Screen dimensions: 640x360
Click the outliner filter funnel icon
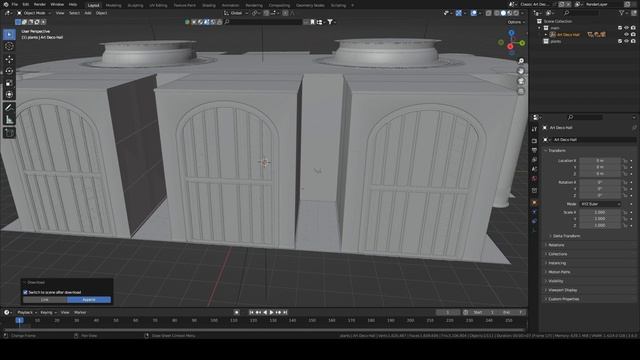(622, 13)
